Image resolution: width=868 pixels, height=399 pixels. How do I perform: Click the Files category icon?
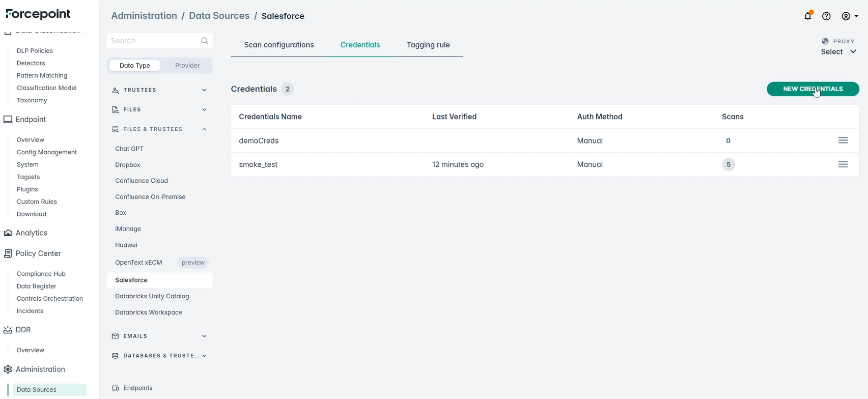(x=116, y=109)
